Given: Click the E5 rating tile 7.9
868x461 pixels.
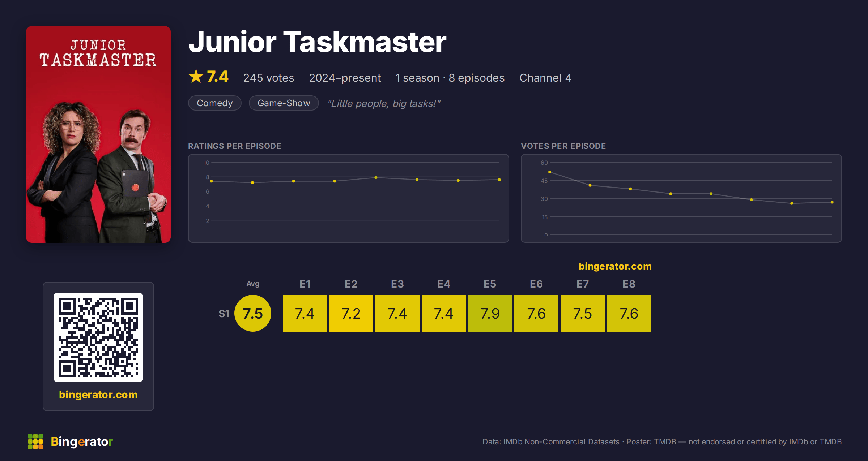Looking at the screenshot, I should pyautogui.click(x=490, y=313).
